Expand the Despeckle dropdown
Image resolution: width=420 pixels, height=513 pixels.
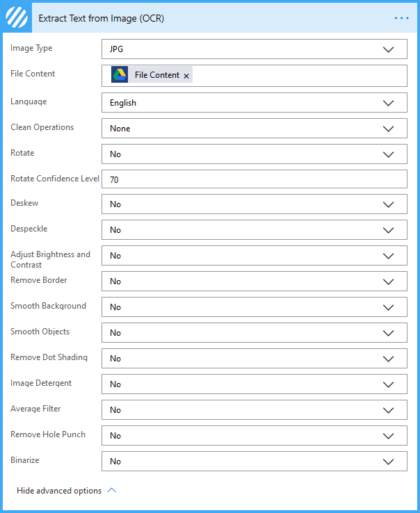(255, 229)
